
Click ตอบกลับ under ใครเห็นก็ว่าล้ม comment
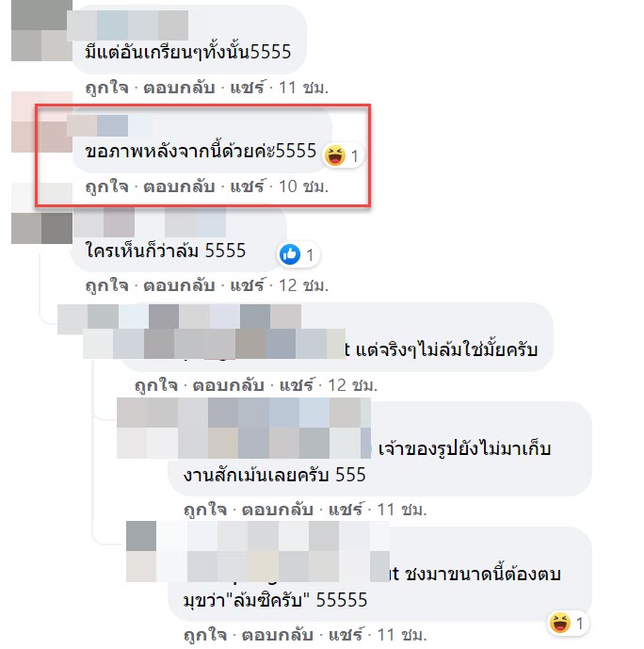tap(179, 285)
